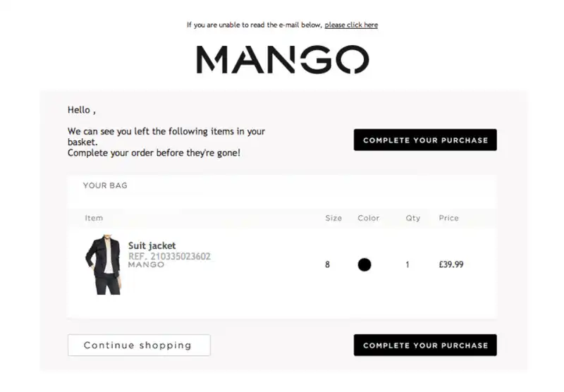Click the lower Complete Your Purchase button
Viewport: 564px width, 392px height.
(x=425, y=345)
